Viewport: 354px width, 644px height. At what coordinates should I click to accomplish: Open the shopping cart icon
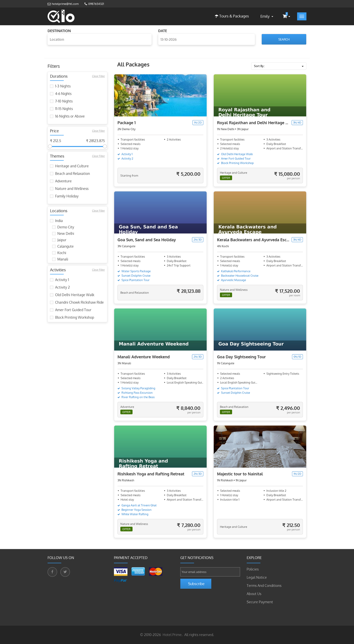[285, 16]
